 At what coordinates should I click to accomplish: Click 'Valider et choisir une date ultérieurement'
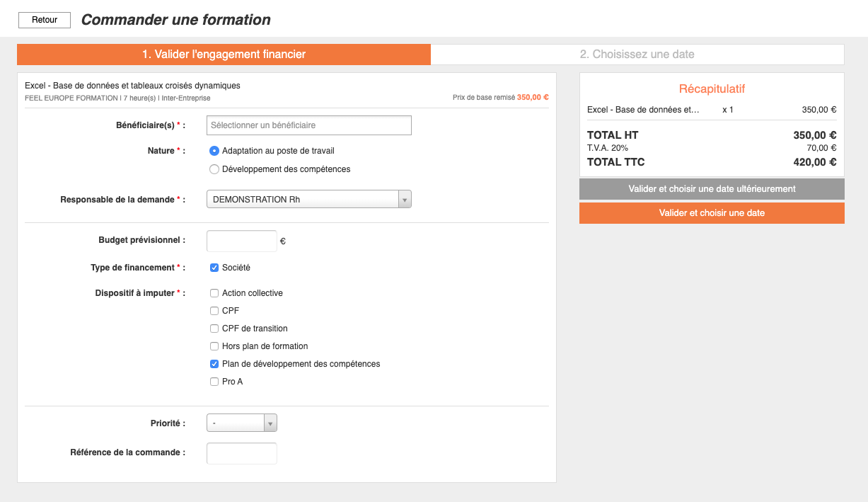[712, 189]
